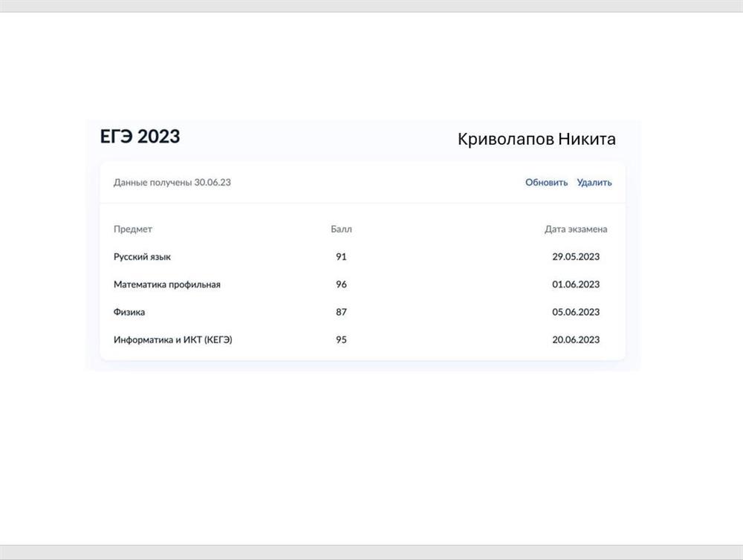The height and width of the screenshot is (560, 743).
Task: Click the exam date 29.05.2023
Action: point(576,257)
